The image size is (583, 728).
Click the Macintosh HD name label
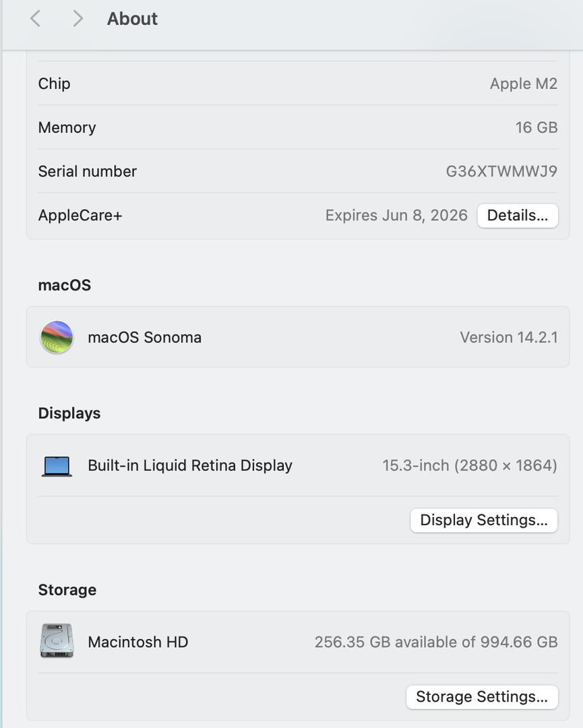[x=137, y=642]
